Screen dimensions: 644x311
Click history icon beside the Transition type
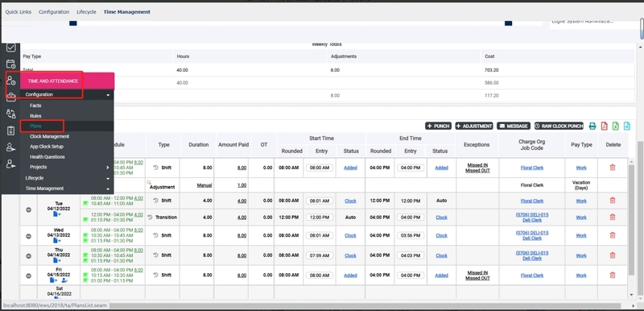tap(151, 217)
